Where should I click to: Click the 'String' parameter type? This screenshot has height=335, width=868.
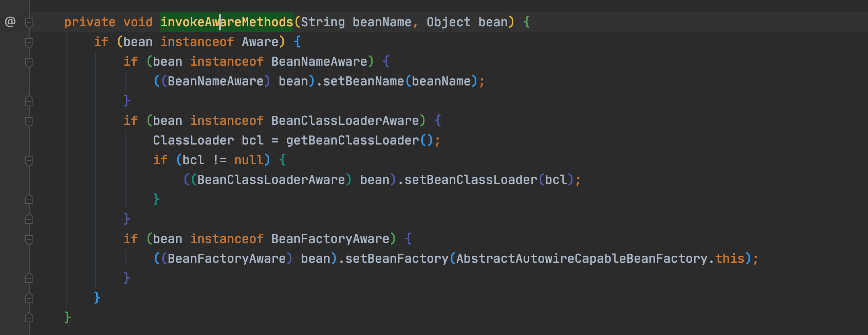[x=323, y=22]
